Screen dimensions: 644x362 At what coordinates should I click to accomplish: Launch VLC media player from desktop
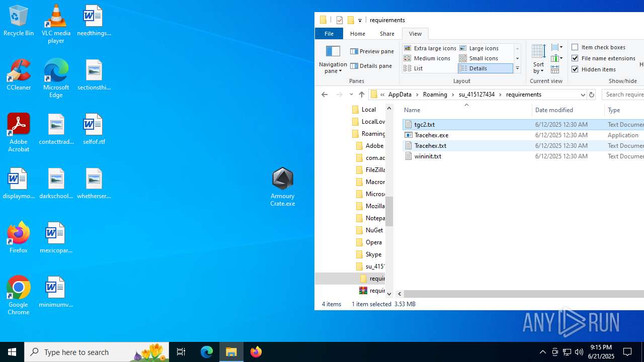pyautogui.click(x=56, y=24)
